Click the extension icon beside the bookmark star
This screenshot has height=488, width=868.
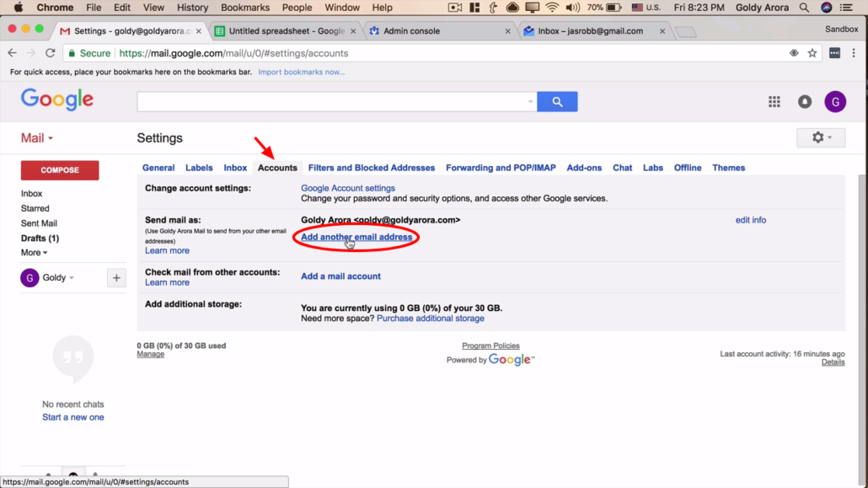pyautogui.click(x=834, y=53)
